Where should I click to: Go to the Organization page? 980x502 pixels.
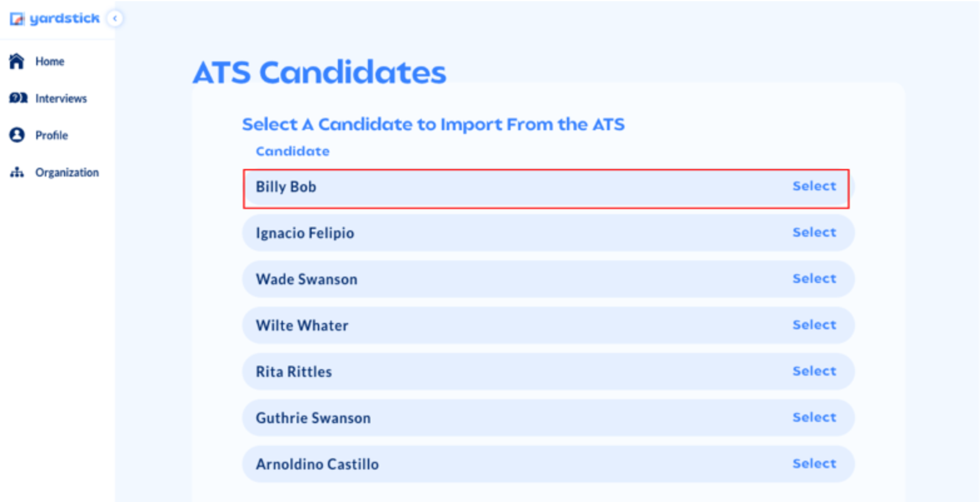point(67,172)
